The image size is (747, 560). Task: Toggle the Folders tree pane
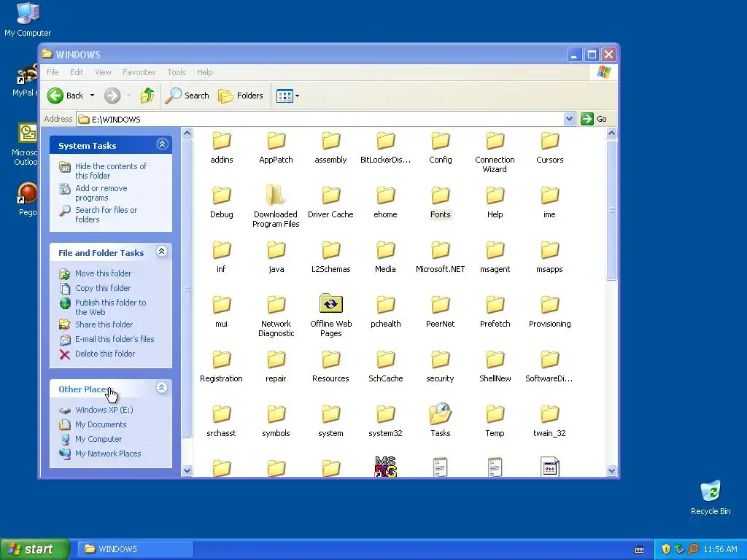click(241, 96)
